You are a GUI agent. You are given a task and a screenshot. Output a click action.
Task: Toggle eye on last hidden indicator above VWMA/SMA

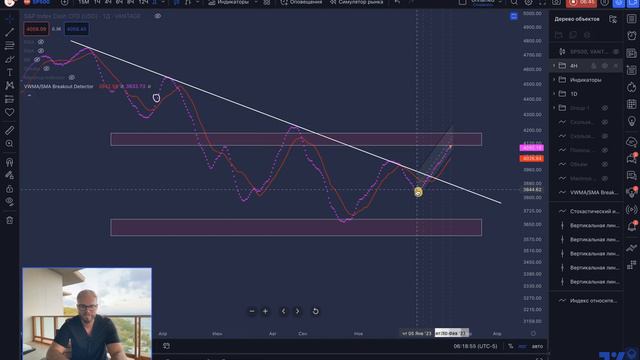pos(604,178)
